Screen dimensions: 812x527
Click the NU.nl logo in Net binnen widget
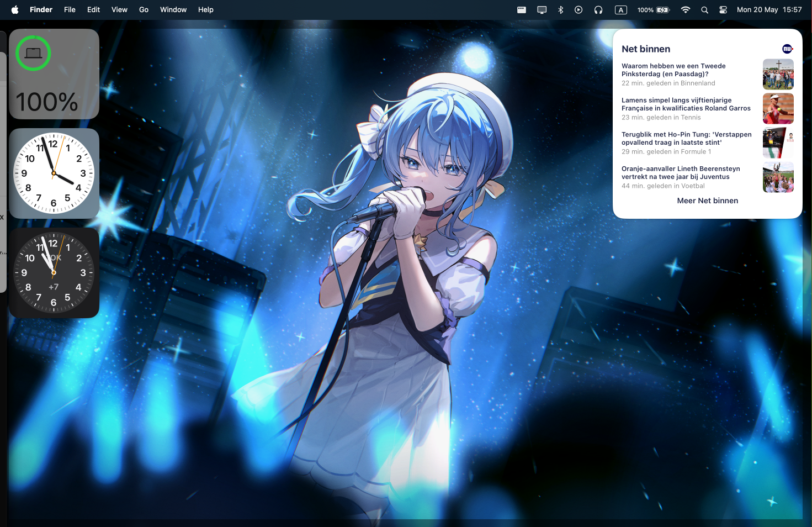[x=788, y=49]
